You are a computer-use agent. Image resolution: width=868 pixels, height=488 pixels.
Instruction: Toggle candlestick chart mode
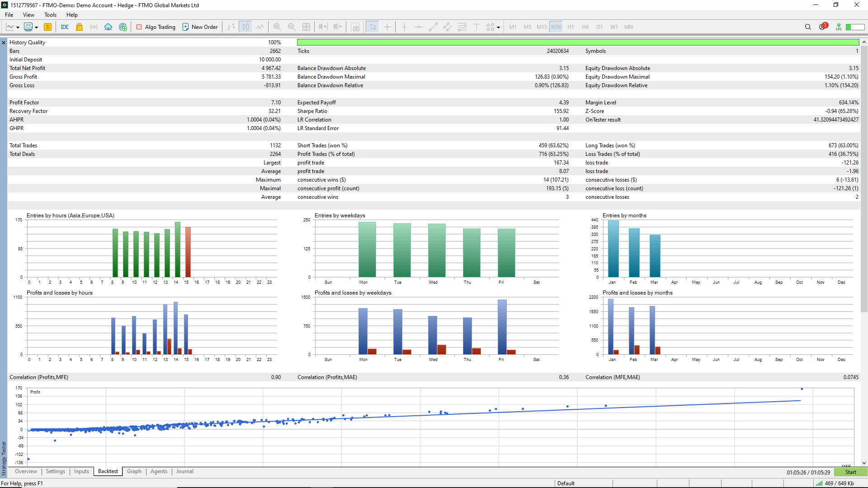click(245, 27)
